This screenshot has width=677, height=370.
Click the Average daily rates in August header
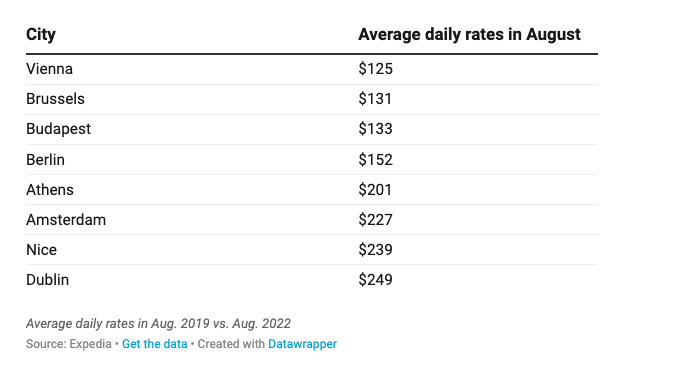click(469, 35)
